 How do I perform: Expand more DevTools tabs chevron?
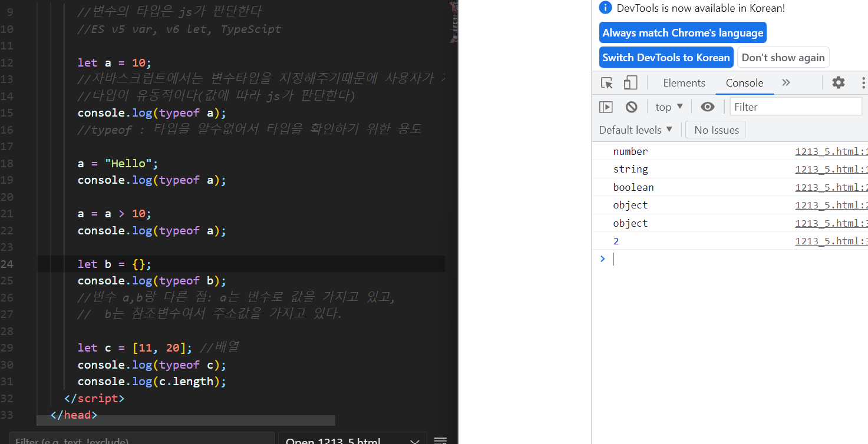[786, 83]
